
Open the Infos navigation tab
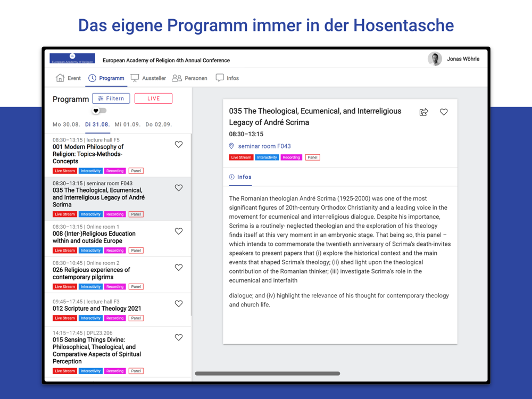227,78
